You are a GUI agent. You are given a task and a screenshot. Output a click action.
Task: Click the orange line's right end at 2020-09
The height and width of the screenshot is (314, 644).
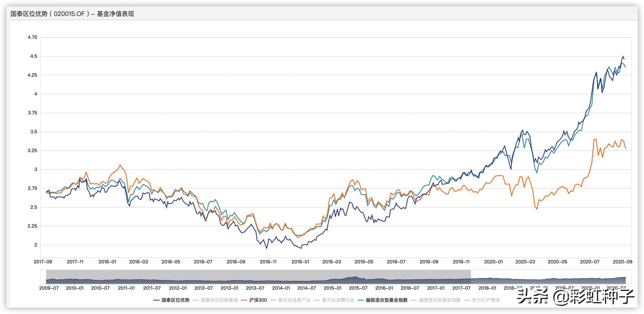[x=626, y=149]
